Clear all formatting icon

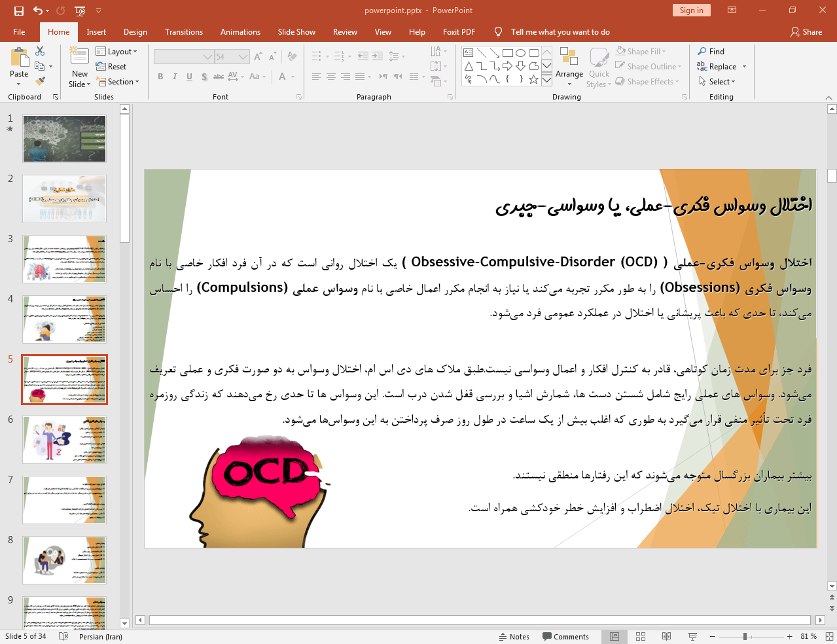(x=292, y=57)
